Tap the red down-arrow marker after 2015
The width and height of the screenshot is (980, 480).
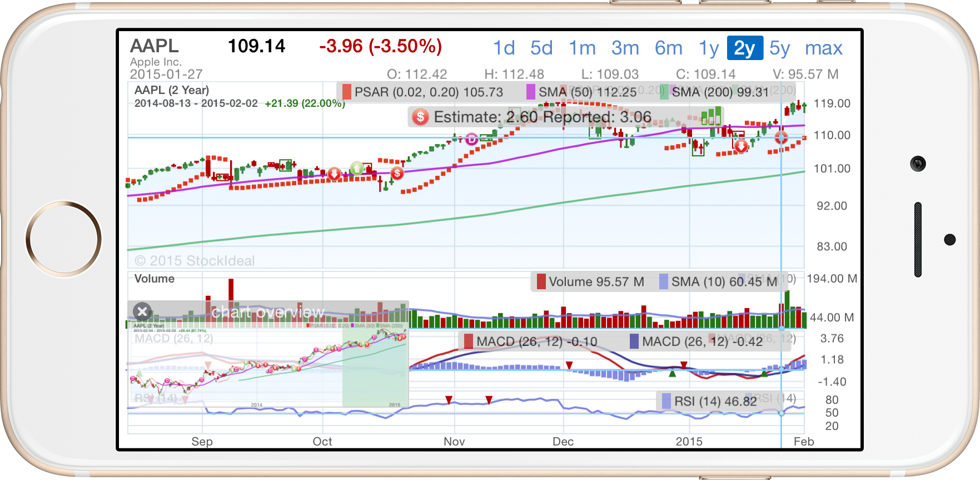[741, 146]
